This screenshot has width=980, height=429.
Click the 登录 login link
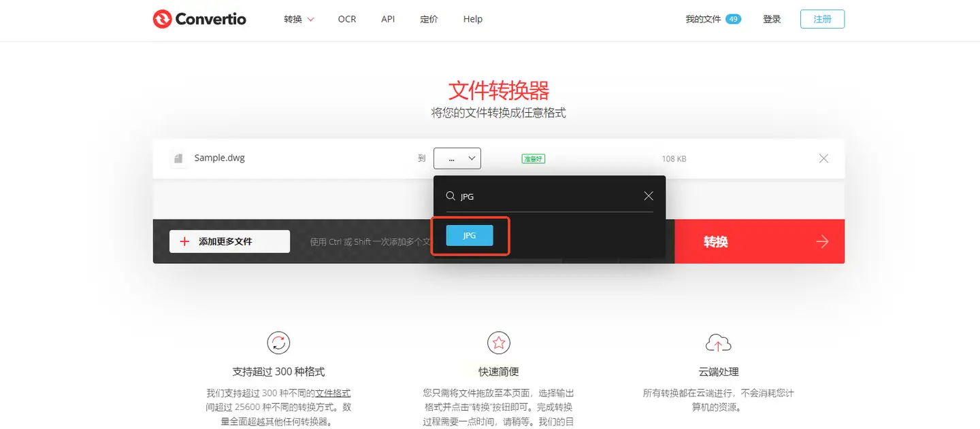coord(772,19)
